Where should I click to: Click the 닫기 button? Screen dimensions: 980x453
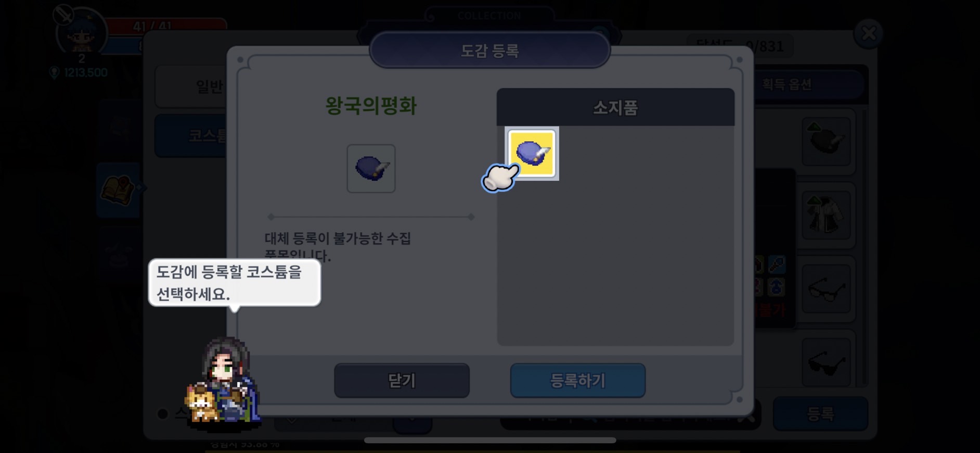(402, 381)
